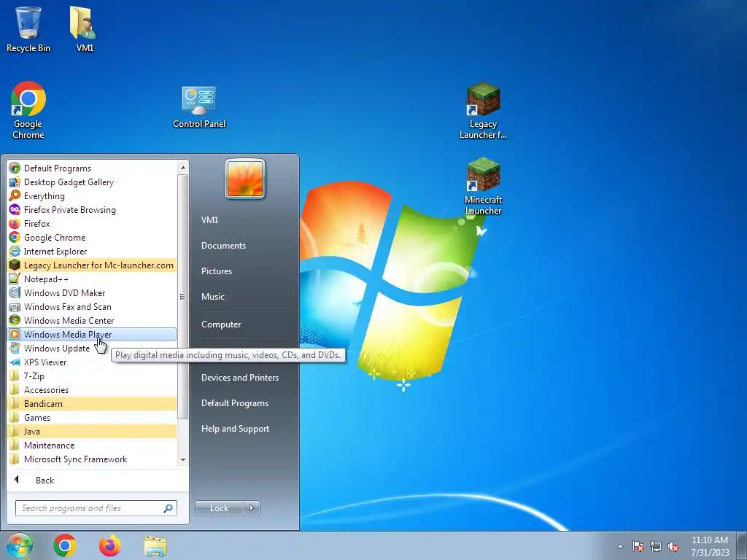Open Windows Explorer from the taskbar
Viewport: 747px width, 560px height.
point(155,546)
